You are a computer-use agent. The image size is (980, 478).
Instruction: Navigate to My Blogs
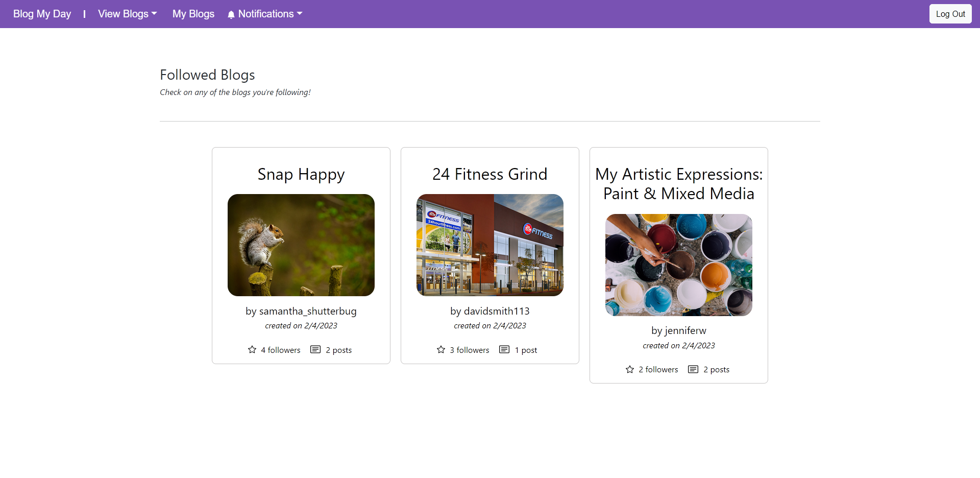[x=193, y=14]
